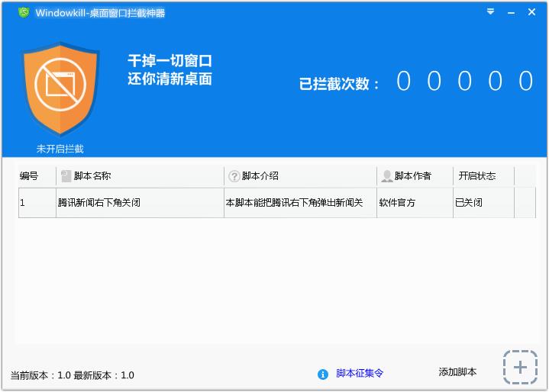Click the blue info icon beside 脚本征集令
549x392 pixels.
click(323, 374)
